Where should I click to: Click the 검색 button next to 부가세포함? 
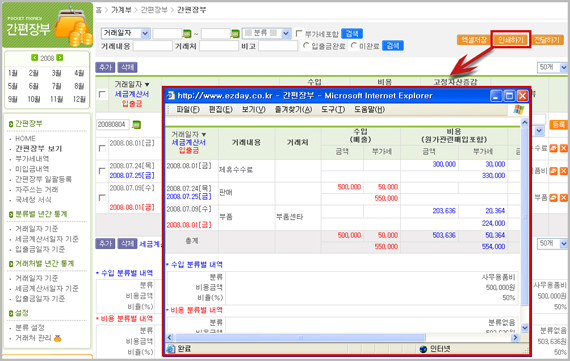pyautogui.click(x=352, y=33)
